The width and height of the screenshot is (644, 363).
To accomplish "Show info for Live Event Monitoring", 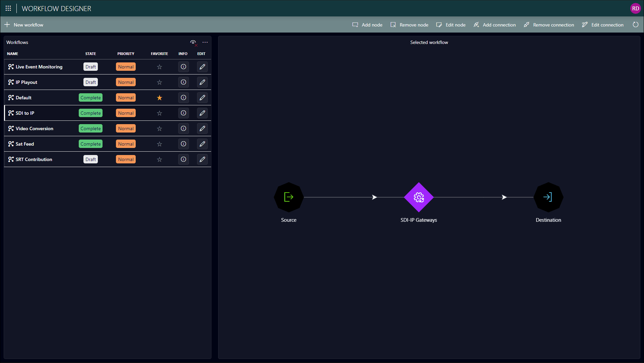I will (183, 67).
